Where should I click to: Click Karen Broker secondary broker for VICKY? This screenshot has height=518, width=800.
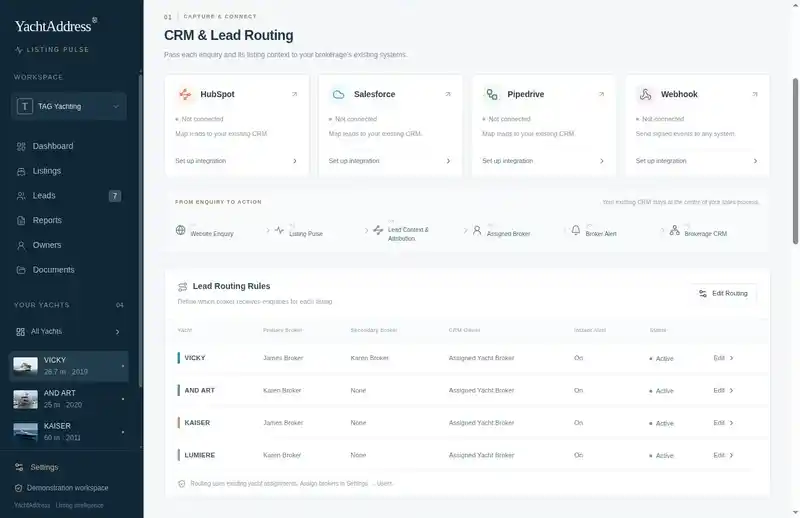pos(369,358)
